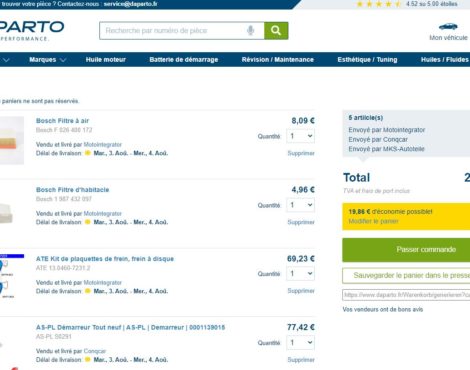Open quantity dropdown for Bosch Filtre à air
The height and width of the screenshot is (370, 470).
(x=301, y=136)
